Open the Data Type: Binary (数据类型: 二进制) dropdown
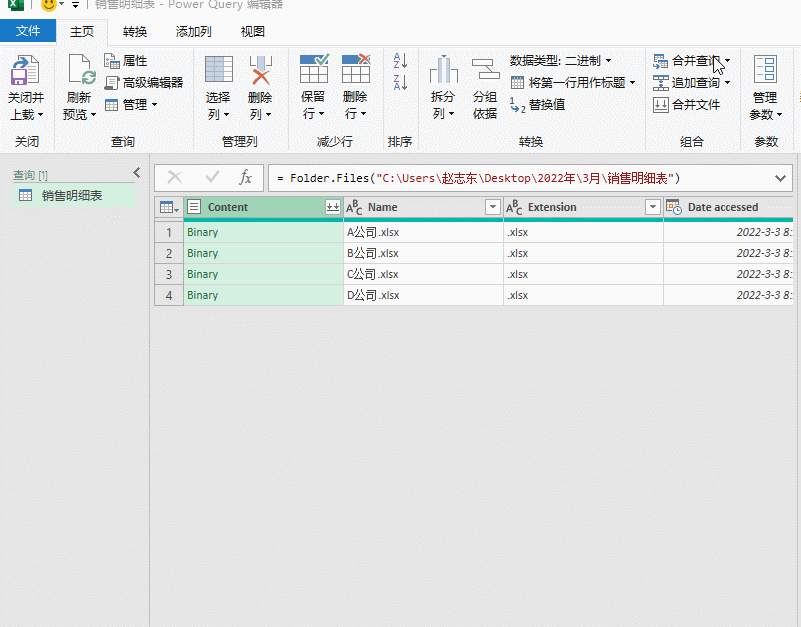Viewport: 801px width, 627px height. coord(560,61)
